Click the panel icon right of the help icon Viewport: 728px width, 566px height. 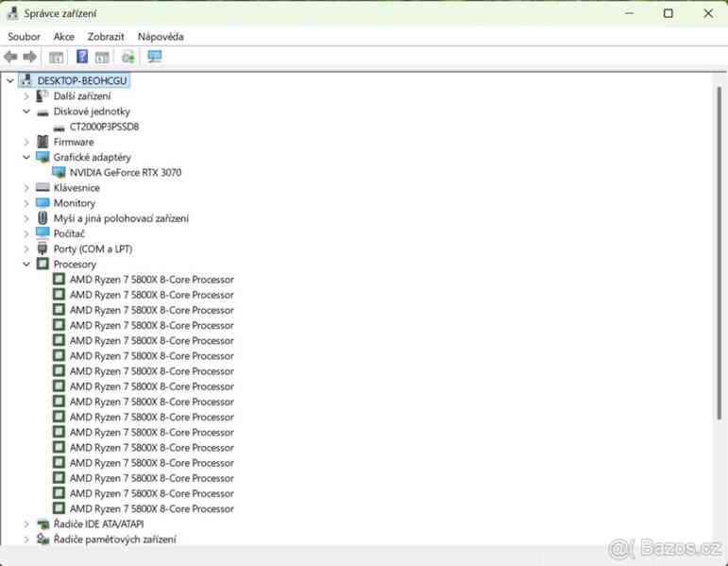pyautogui.click(x=102, y=58)
